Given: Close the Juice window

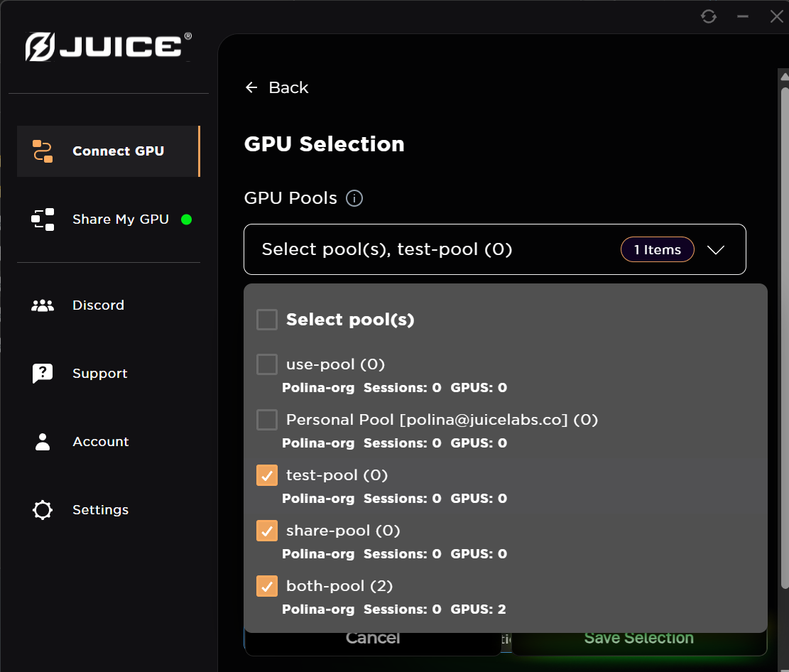Looking at the screenshot, I should click(776, 16).
